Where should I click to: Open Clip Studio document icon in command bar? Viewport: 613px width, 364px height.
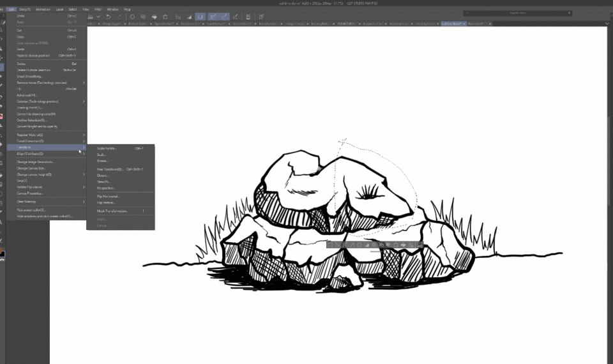(248, 17)
